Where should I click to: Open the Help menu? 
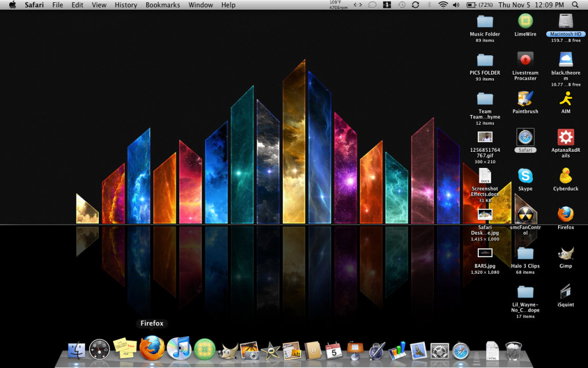tap(229, 5)
